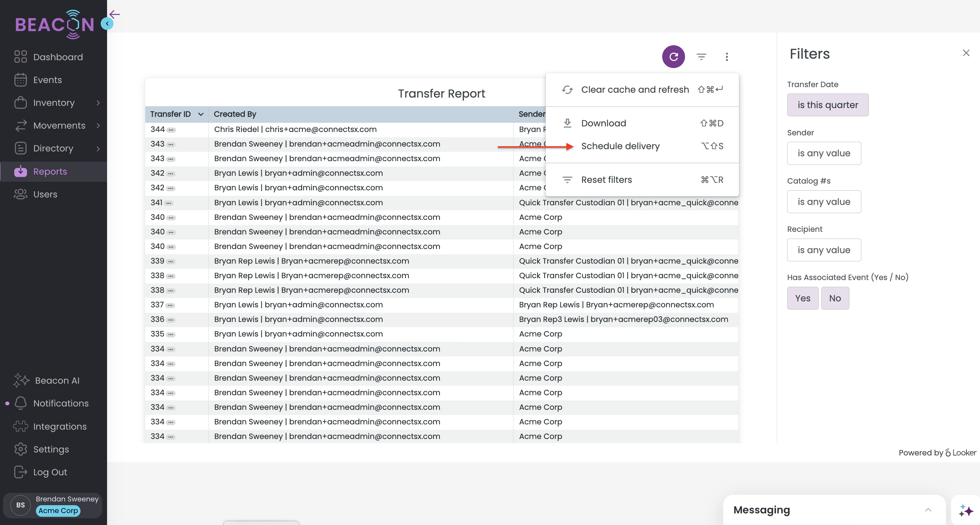Open Settings gear in the sidebar
980x525 pixels.
(51, 449)
